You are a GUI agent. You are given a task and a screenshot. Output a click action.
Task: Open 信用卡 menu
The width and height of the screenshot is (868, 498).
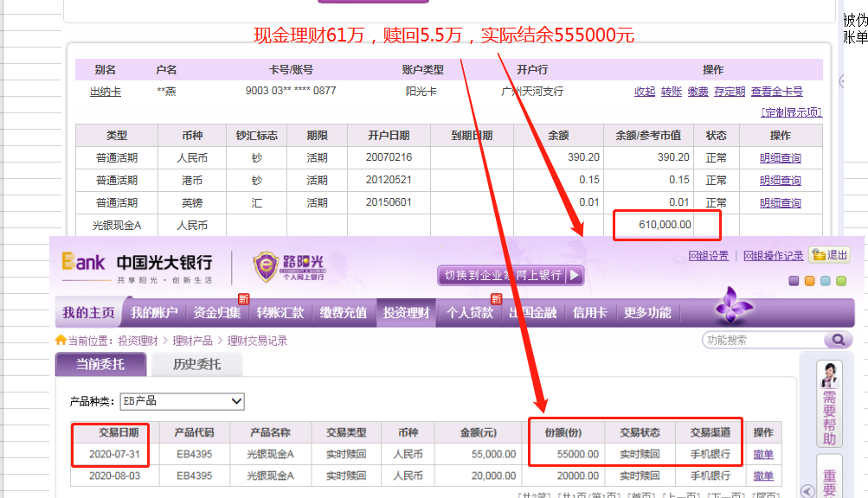[590, 313]
